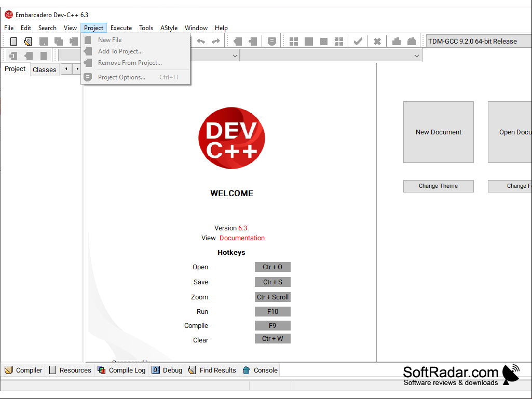
Task: Click the Run toolbar icon
Action: (309, 42)
